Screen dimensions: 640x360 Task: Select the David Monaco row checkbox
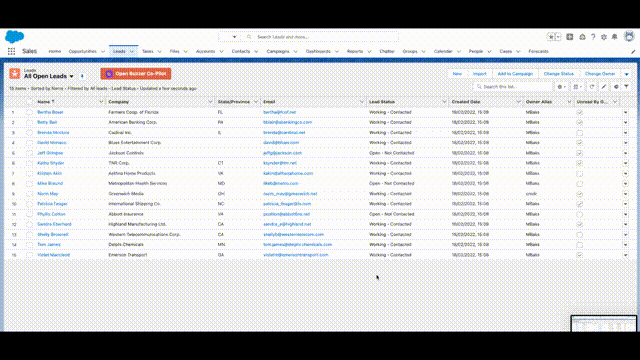pos(29,143)
